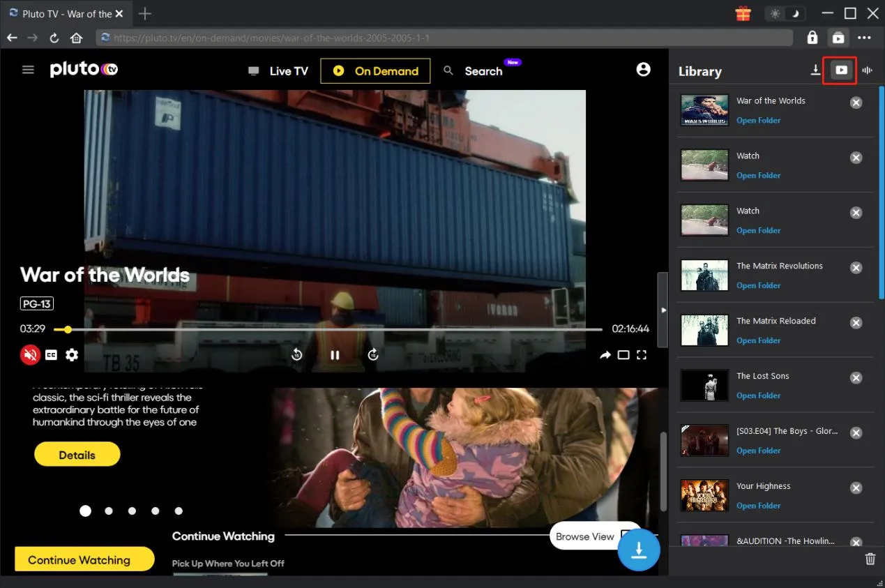885x588 pixels.
Task: Switch to the Live TV tab
Action: [279, 71]
